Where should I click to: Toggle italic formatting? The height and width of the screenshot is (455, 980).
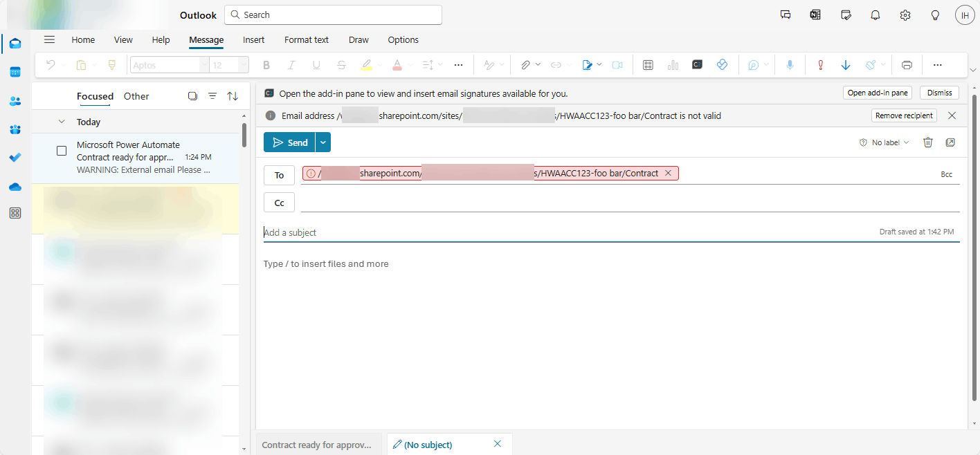point(291,65)
